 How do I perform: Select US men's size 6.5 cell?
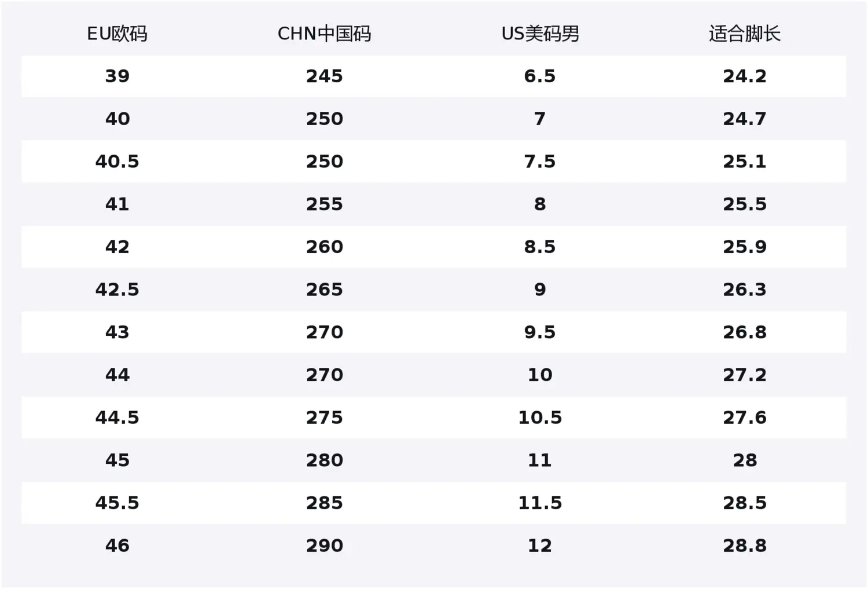[540, 76]
